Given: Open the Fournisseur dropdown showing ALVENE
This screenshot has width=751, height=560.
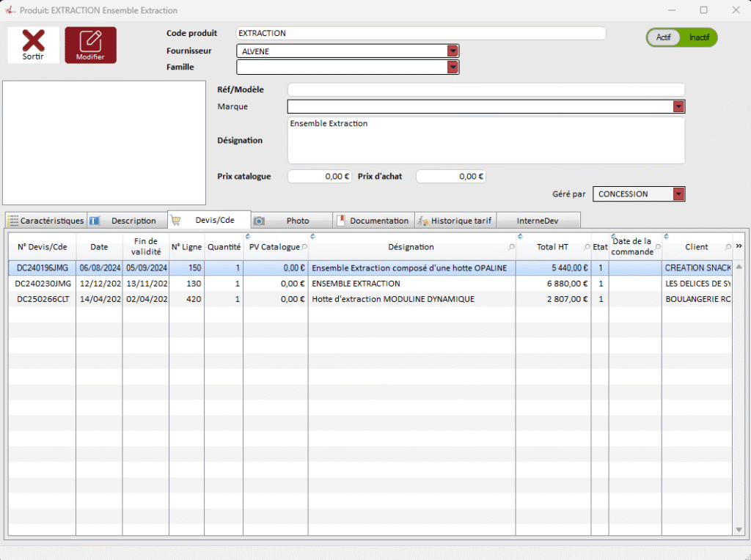Looking at the screenshot, I should coord(453,51).
